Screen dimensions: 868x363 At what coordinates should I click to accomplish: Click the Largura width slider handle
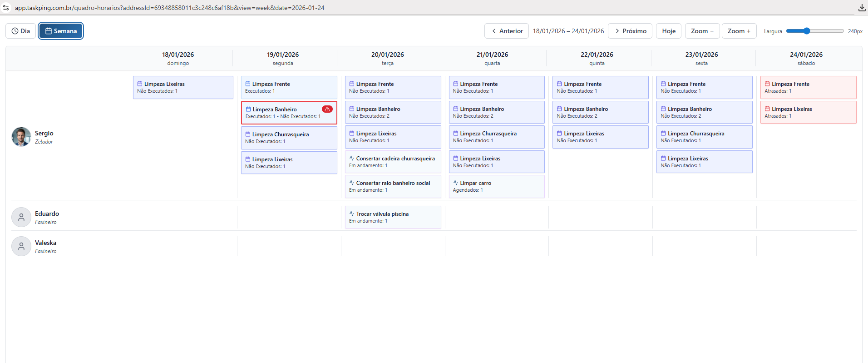pos(806,31)
